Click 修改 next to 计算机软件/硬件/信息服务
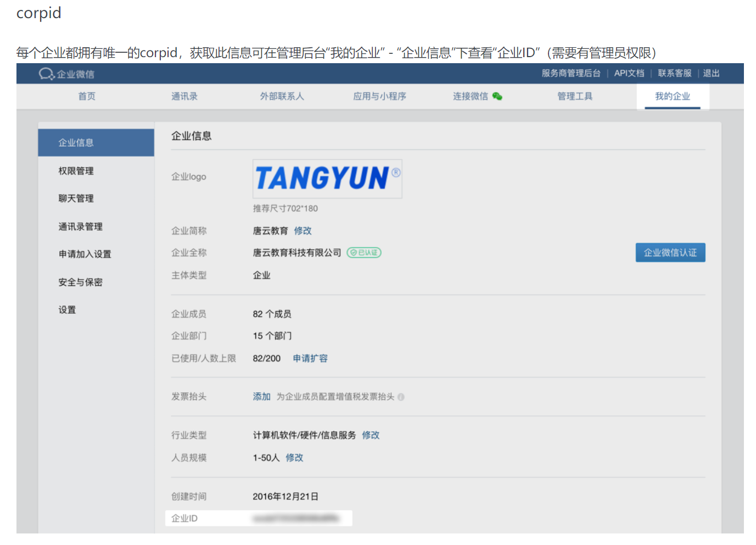 click(371, 435)
